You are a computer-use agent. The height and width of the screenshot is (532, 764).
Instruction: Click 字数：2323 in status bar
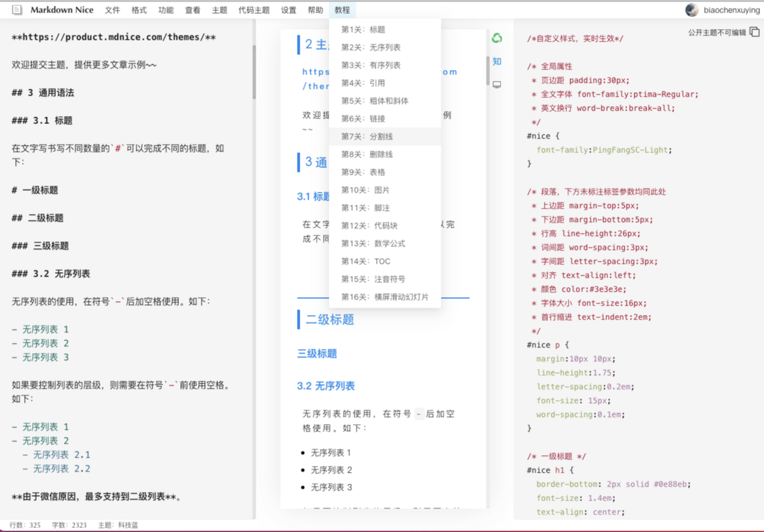tap(69, 524)
